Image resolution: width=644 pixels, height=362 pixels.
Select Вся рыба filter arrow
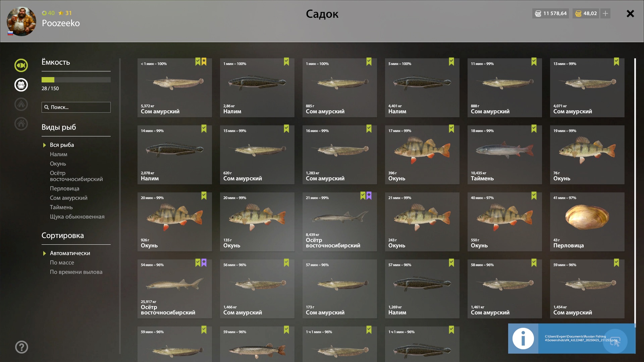coord(44,145)
